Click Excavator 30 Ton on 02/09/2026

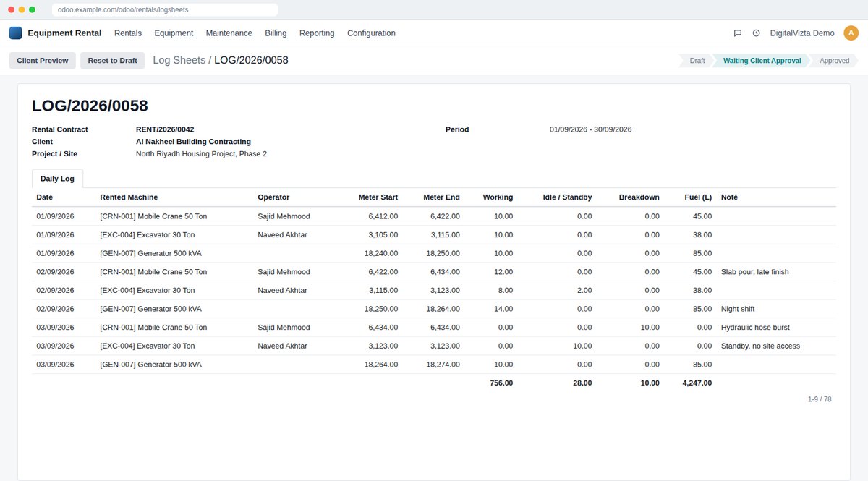[x=147, y=290]
